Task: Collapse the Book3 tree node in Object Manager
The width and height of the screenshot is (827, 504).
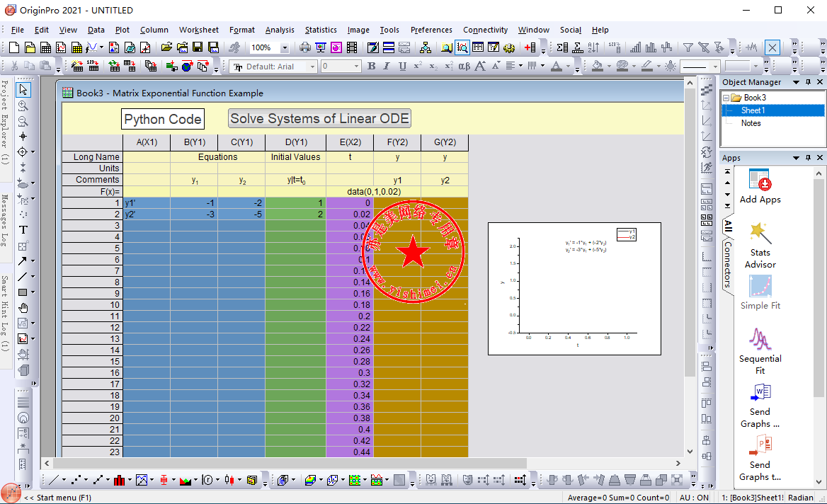Action: (x=726, y=98)
